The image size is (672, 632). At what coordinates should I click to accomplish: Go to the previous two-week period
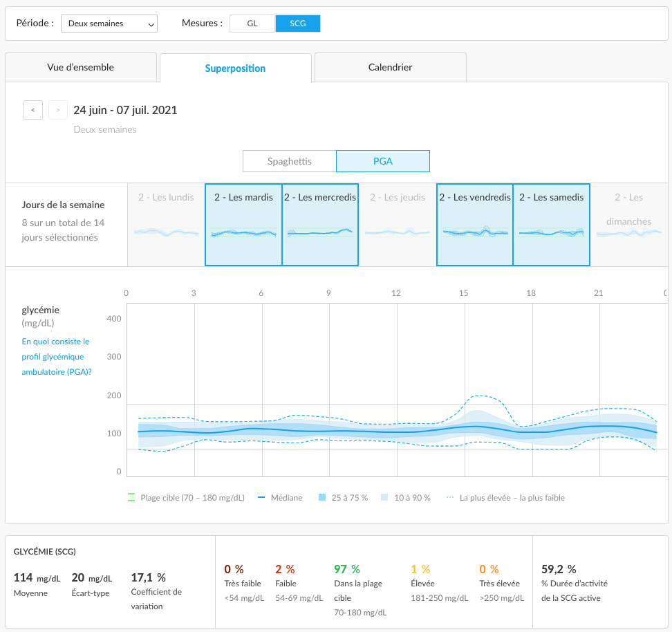[x=33, y=110]
